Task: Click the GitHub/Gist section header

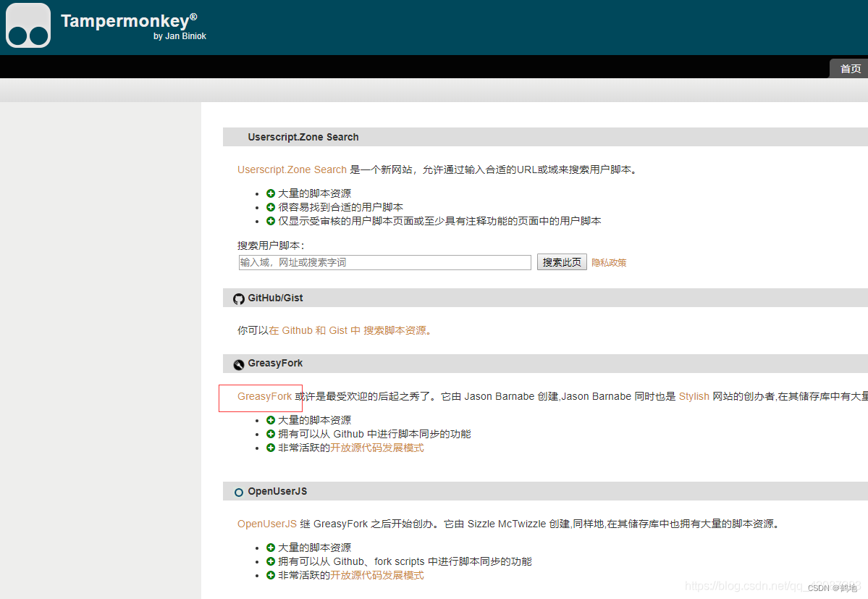Action: pyautogui.click(x=275, y=298)
